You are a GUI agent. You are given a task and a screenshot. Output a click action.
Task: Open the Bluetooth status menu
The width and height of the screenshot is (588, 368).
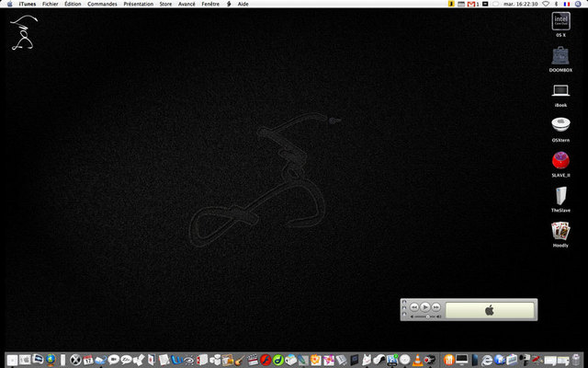(x=557, y=4)
